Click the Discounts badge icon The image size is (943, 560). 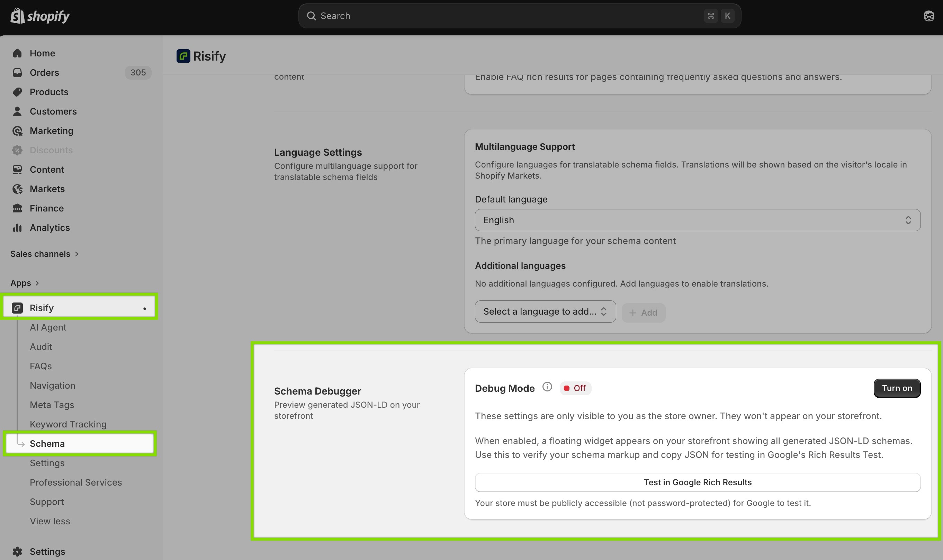17,150
